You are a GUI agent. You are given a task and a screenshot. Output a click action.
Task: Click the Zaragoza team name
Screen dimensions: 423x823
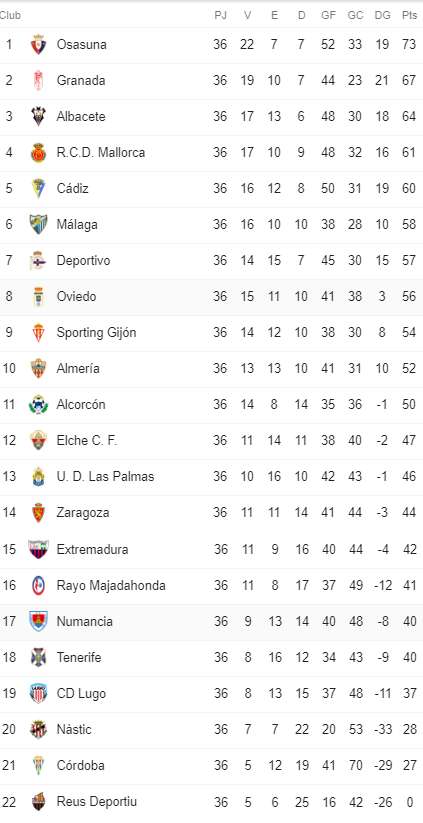click(x=83, y=512)
